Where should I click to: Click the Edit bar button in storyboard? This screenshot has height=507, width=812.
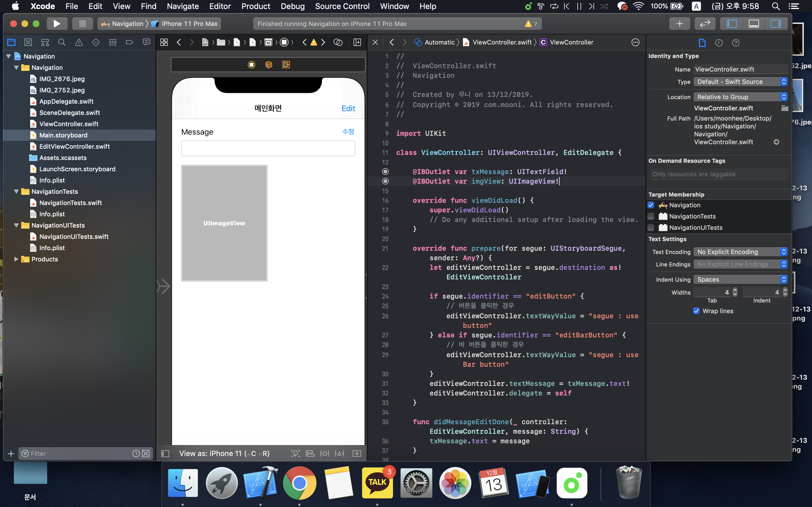[348, 108]
